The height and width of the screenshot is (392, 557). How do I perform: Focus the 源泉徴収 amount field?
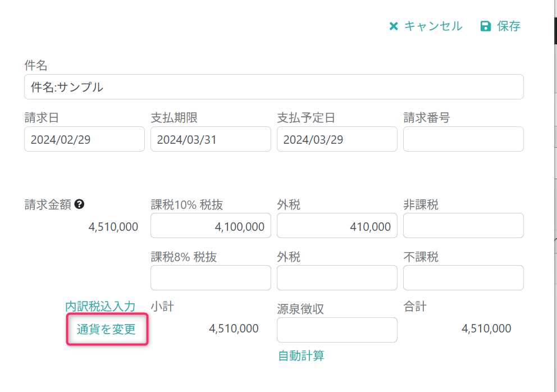click(337, 330)
